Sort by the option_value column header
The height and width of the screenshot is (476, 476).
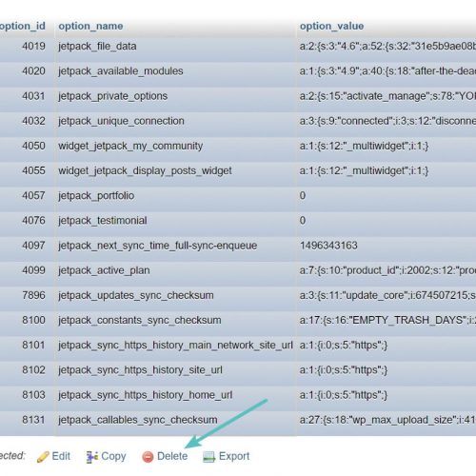point(332,26)
